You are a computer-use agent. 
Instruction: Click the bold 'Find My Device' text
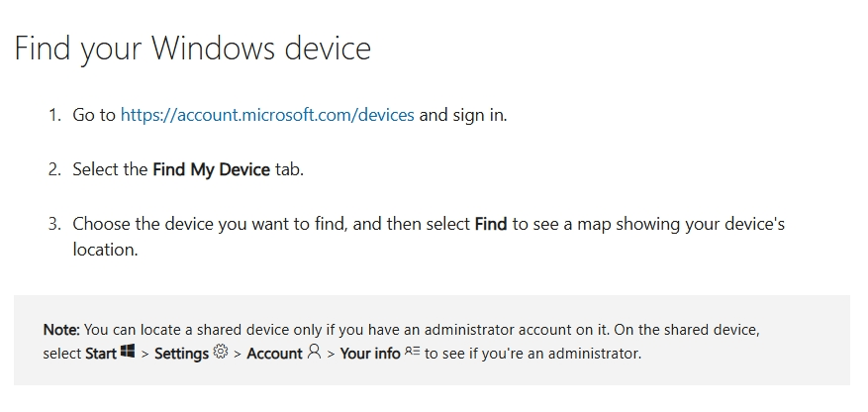(211, 169)
